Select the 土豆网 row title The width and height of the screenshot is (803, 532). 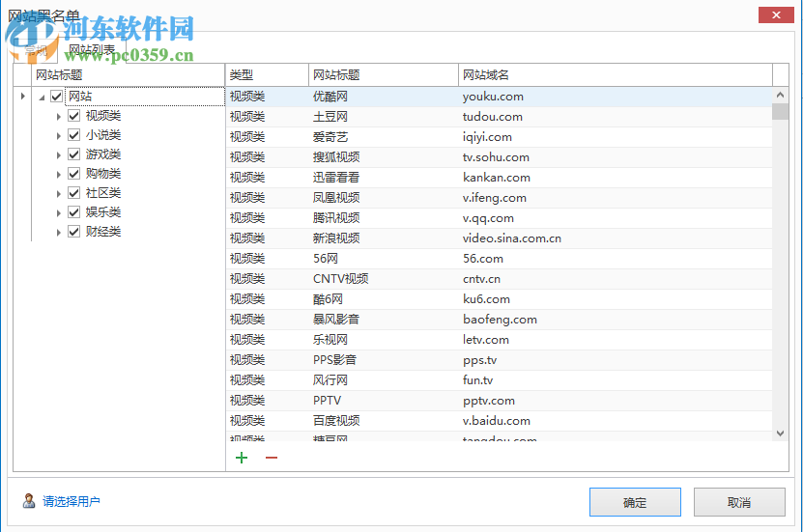(x=330, y=117)
